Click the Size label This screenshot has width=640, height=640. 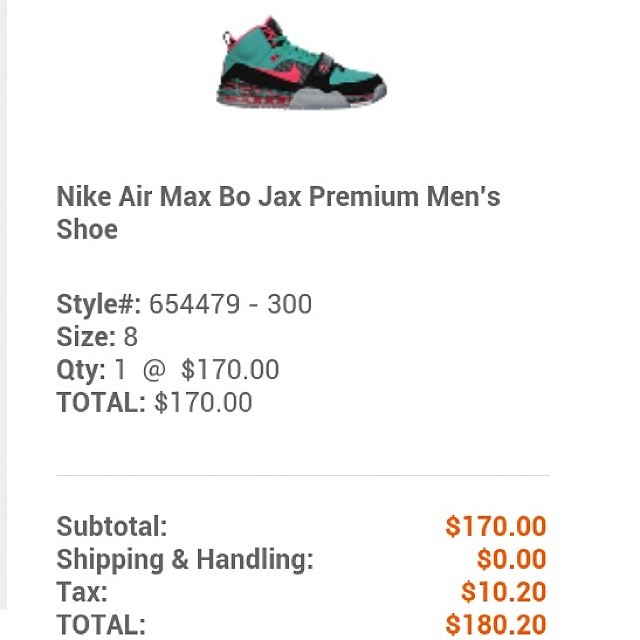(85, 337)
